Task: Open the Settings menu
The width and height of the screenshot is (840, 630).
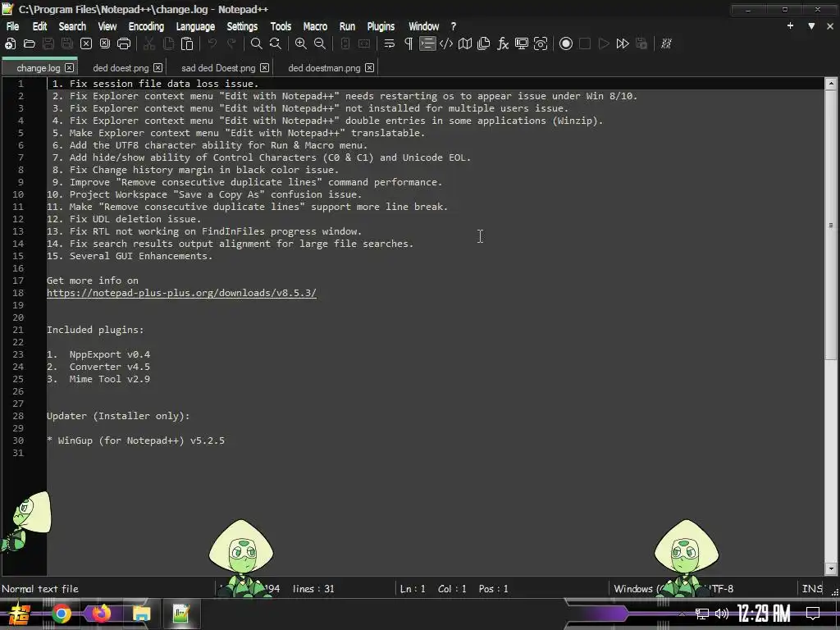Action: tap(242, 26)
